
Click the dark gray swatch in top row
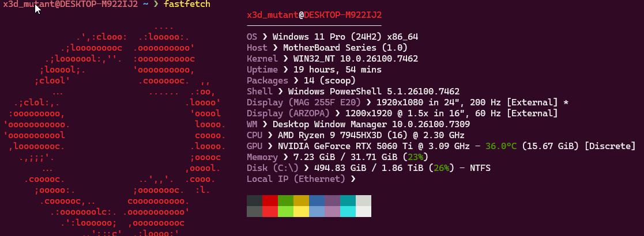(x=255, y=200)
